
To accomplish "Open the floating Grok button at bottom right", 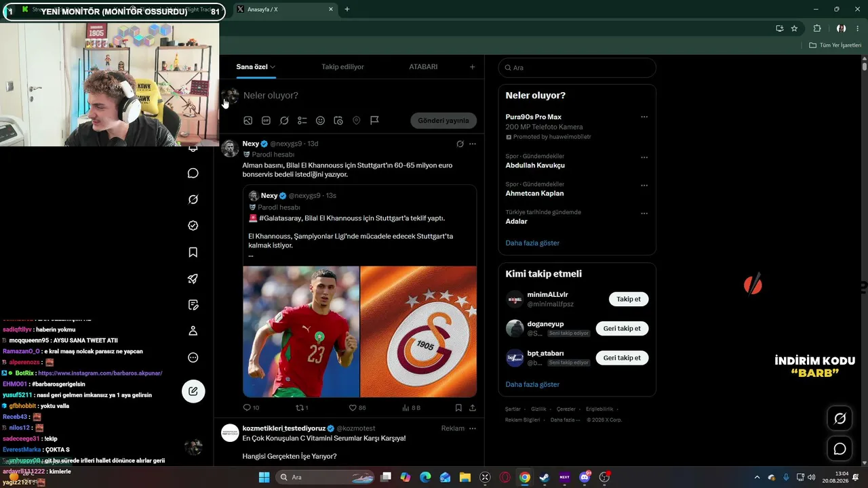I will coord(840,419).
